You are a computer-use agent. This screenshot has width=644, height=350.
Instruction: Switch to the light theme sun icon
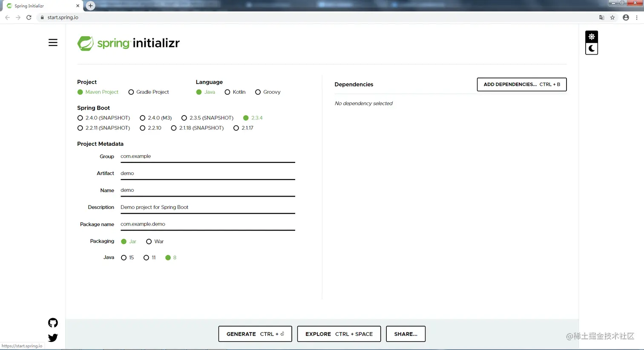pyautogui.click(x=592, y=37)
